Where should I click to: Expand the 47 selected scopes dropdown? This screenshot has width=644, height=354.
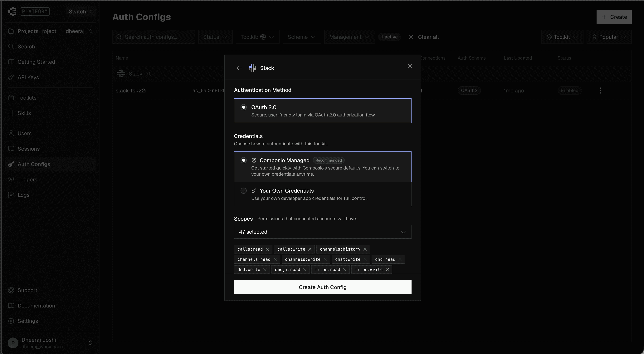tap(323, 232)
